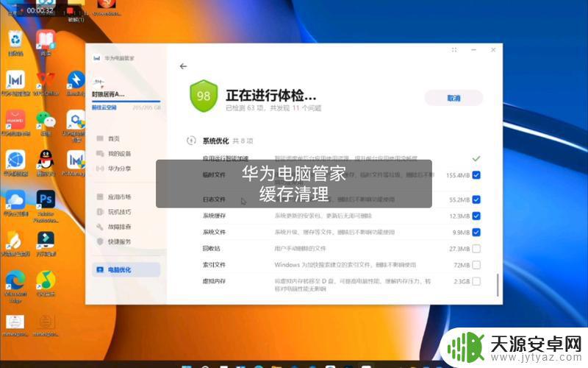Uncheck the 55.2MB 日志文件 checkbox
Viewport: 588px width, 368px height.
pos(476,199)
